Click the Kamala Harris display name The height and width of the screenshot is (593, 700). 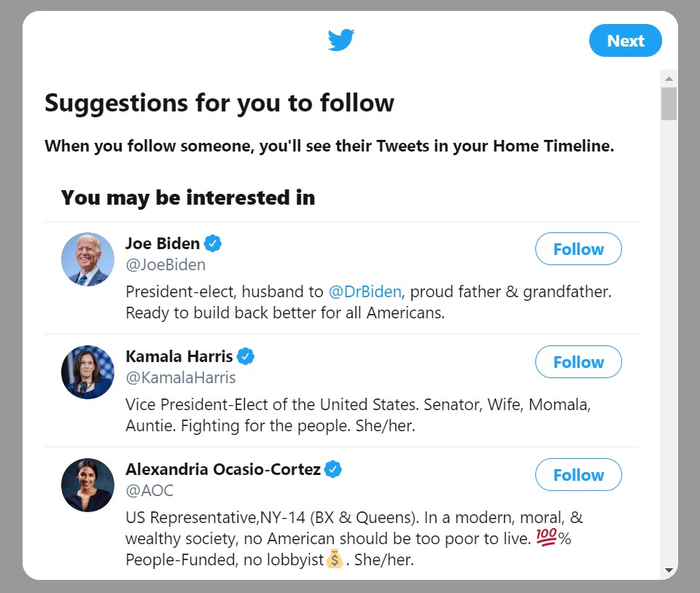click(179, 356)
